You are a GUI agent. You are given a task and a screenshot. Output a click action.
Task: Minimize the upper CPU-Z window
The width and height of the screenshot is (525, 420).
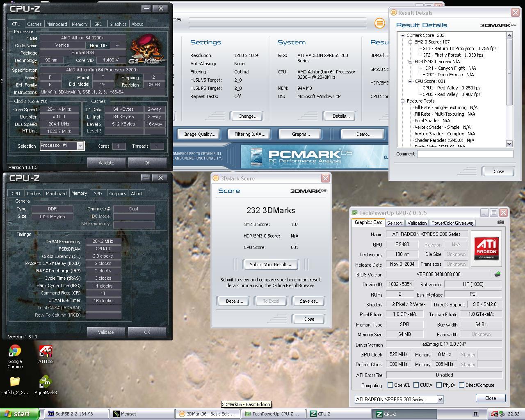(x=146, y=8)
